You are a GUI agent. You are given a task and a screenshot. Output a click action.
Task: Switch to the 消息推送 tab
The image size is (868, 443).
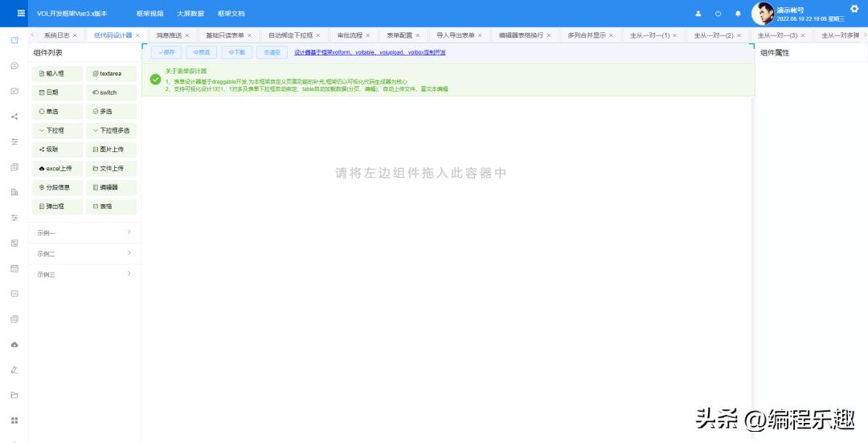click(x=169, y=35)
